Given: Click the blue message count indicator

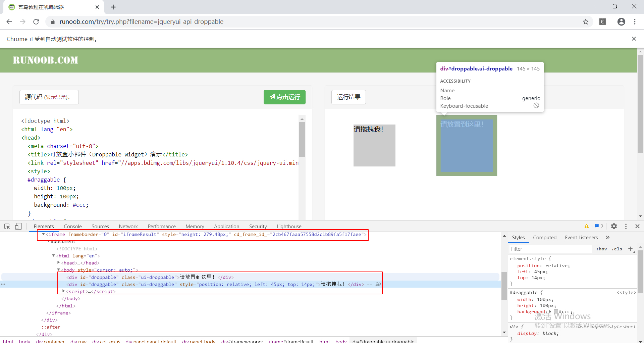Looking at the screenshot, I should pos(599,227).
